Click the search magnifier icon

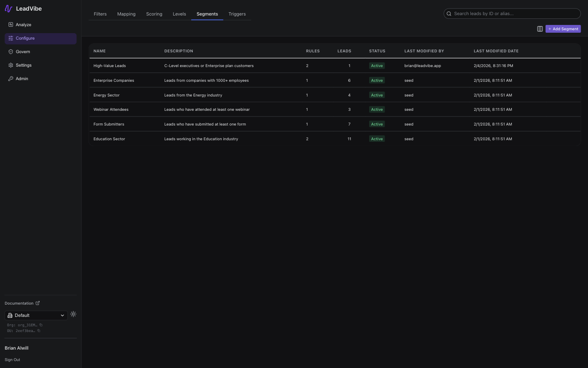(449, 13)
